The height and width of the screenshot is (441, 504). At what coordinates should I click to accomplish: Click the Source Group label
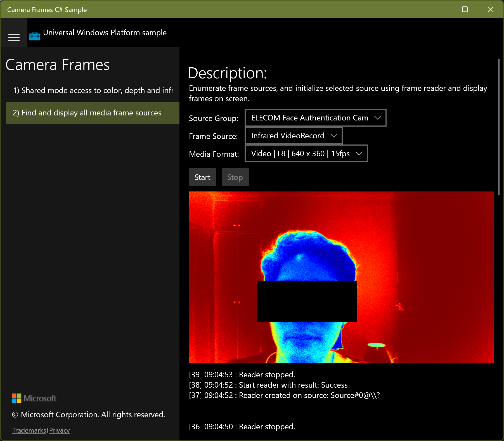coord(214,118)
